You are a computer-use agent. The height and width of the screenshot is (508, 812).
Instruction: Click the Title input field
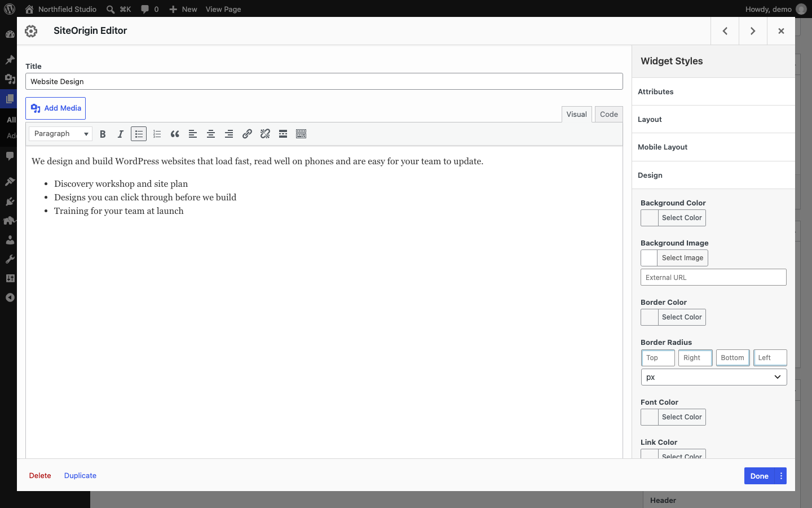(324, 81)
